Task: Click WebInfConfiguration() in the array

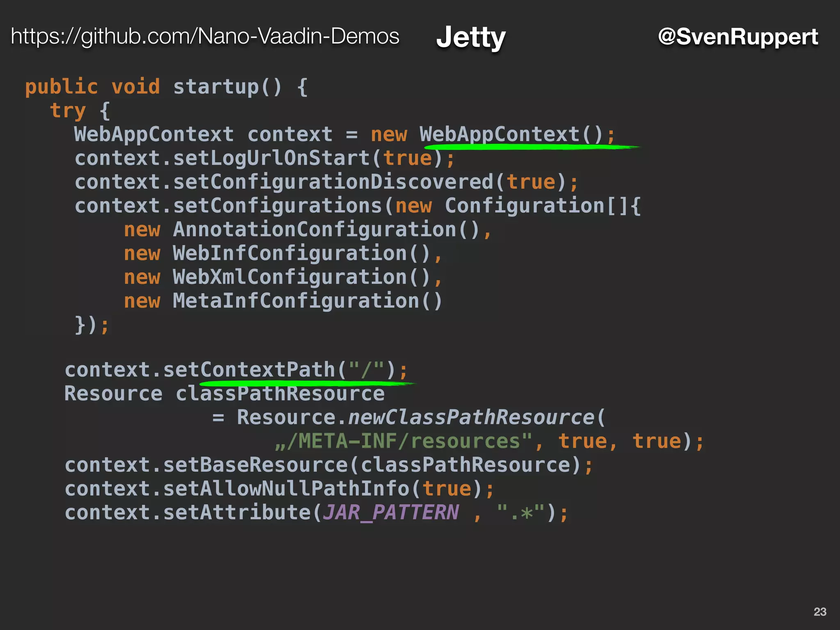Action: pos(301,253)
